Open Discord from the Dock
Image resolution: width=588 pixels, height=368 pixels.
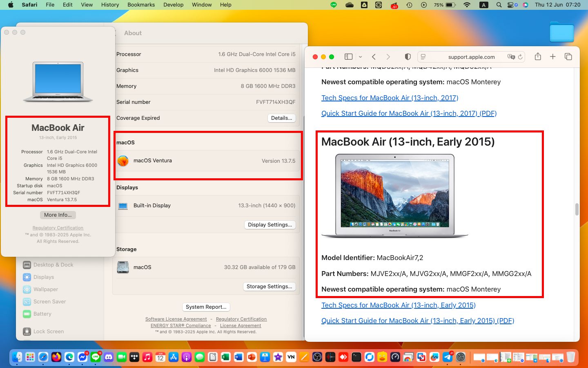(x=109, y=357)
